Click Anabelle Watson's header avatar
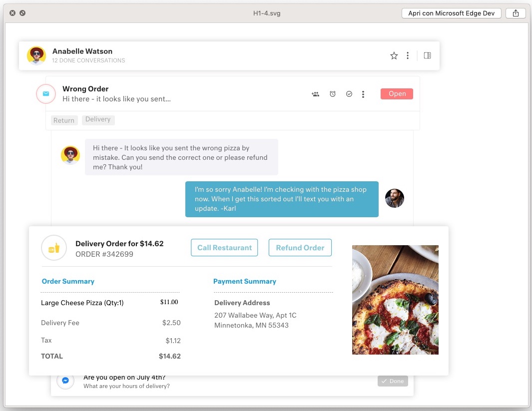The height and width of the screenshot is (411, 532). pyautogui.click(x=36, y=55)
